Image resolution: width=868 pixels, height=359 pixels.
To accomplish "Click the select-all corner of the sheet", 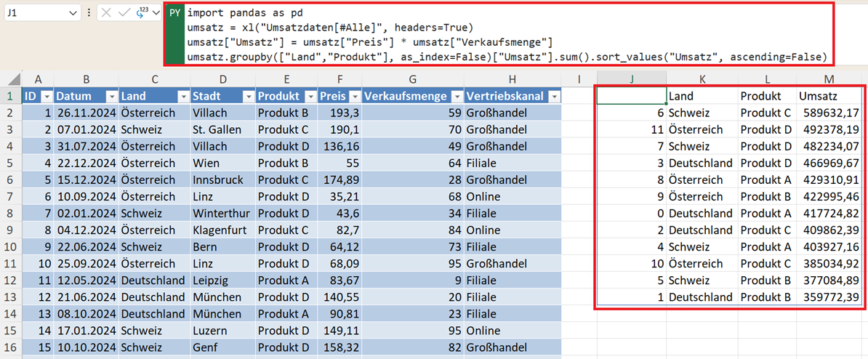I will point(10,78).
